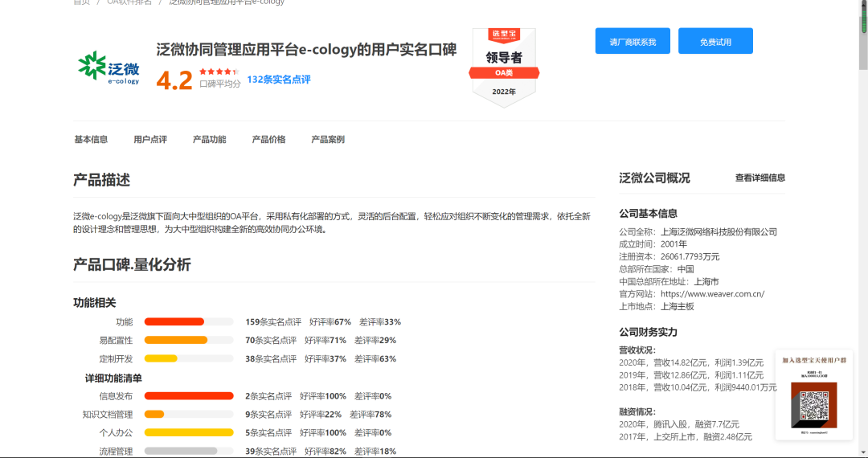Click the 流程管理 rating bar
The width and height of the screenshot is (868, 458).
189,452
